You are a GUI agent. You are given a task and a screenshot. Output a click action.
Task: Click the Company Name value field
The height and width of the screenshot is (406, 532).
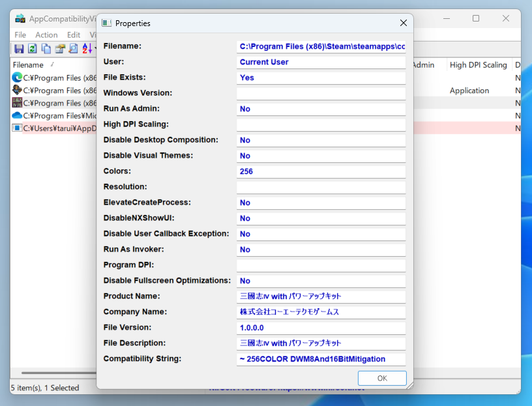[x=321, y=312]
